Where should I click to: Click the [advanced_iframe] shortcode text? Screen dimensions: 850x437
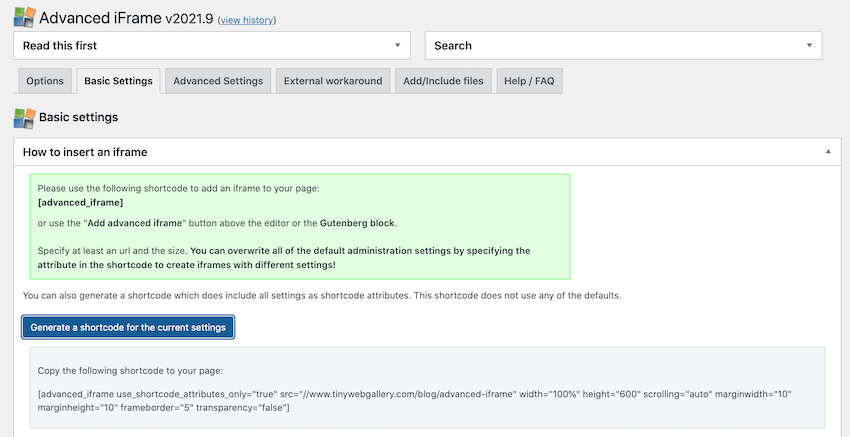tap(80, 203)
